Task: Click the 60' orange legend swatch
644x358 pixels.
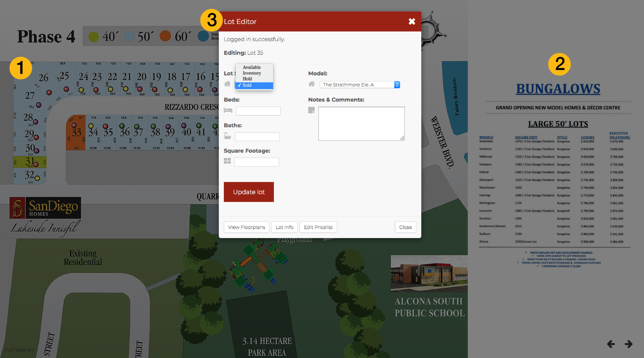Action: pos(165,36)
